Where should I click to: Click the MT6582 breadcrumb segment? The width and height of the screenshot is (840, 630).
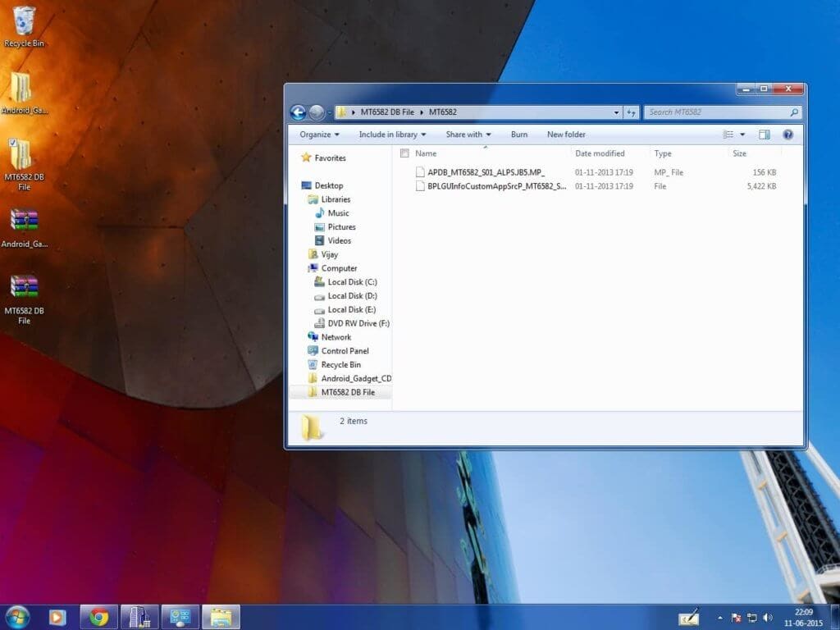442,112
